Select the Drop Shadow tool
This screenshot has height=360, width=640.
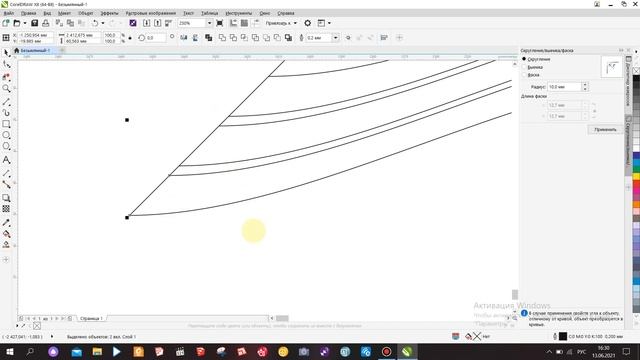coord(6,198)
